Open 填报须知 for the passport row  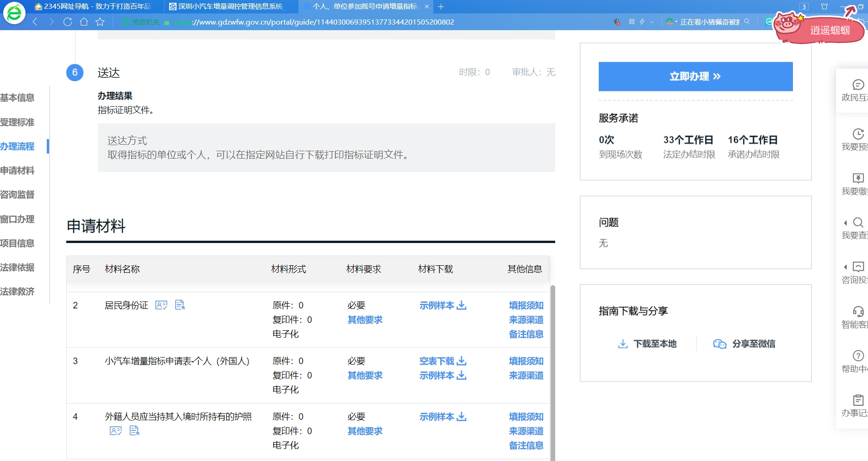pos(526,416)
